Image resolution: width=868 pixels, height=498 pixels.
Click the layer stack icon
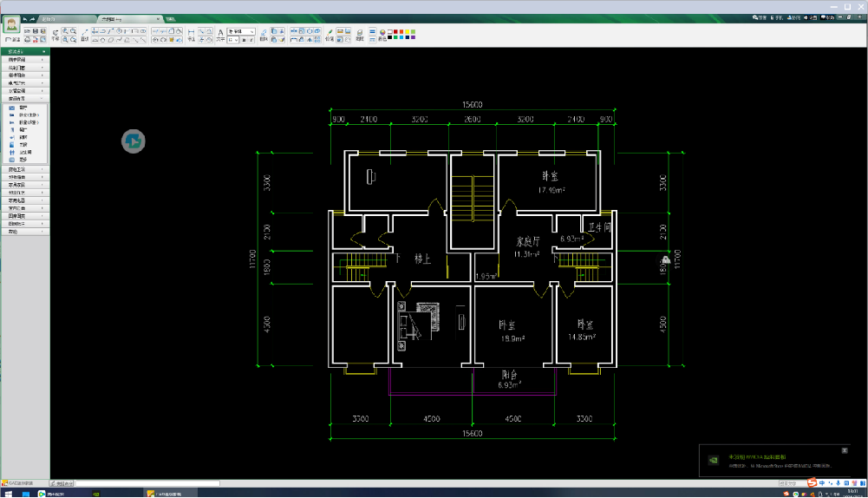[x=359, y=35]
